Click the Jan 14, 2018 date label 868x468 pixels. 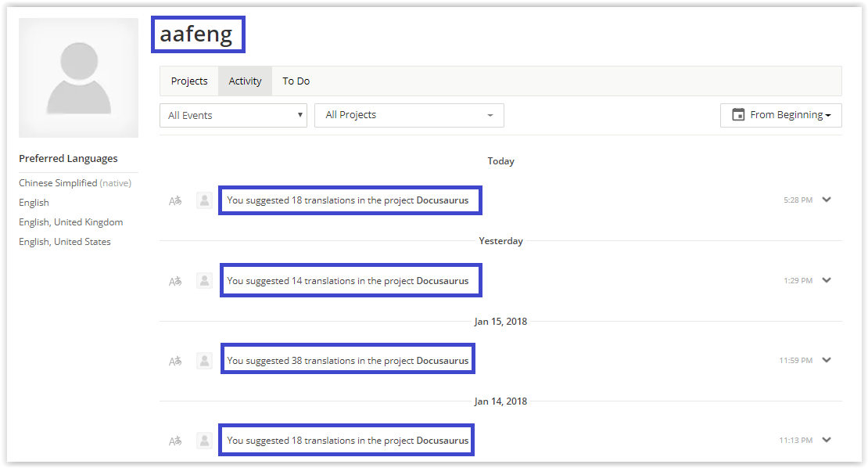click(x=500, y=401)
